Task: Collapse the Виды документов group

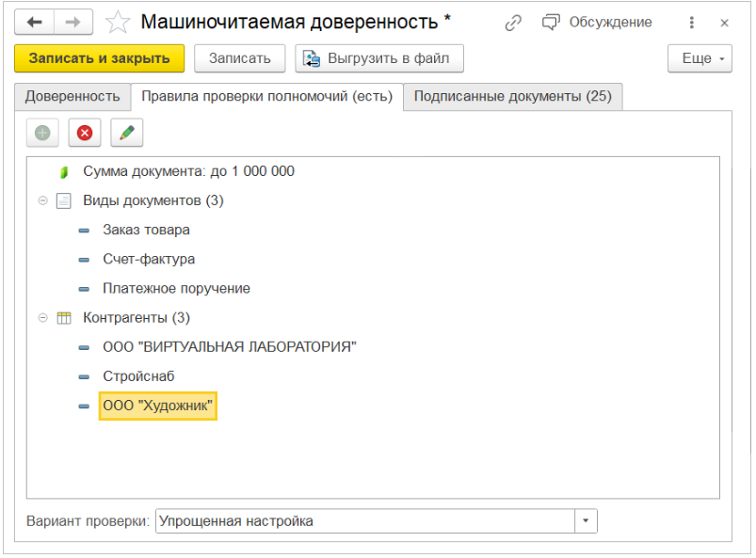Action: 42,201
